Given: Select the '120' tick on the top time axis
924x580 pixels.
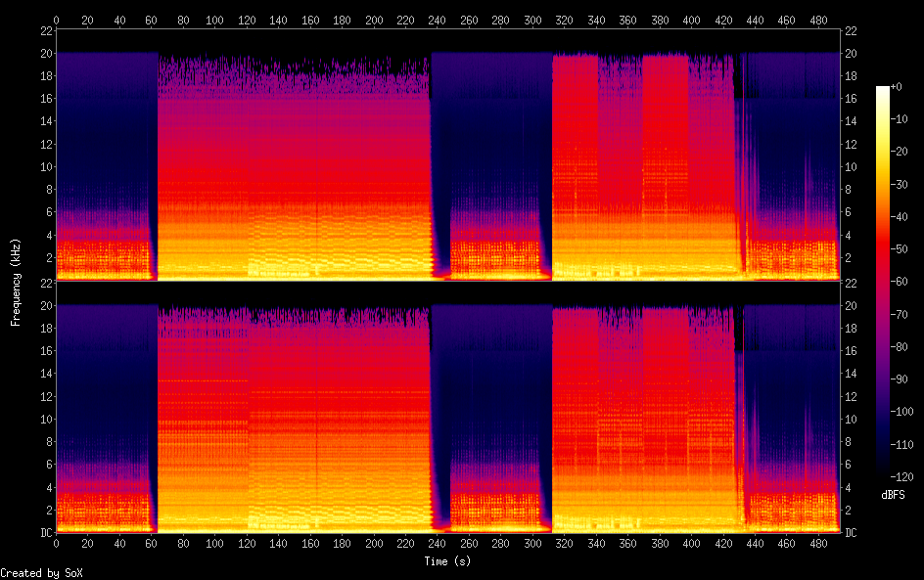Looking at the screenshot, I should (248, 19).
